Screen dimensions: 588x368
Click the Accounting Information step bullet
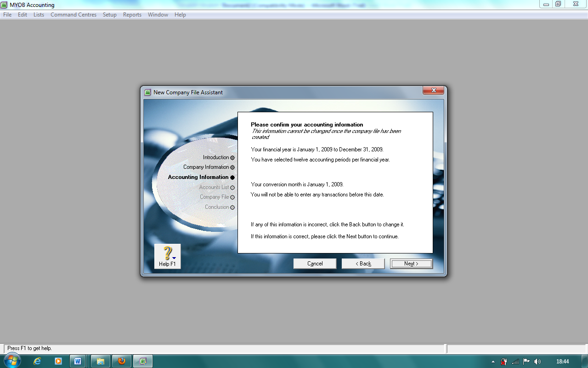pyautogui.click(x=232, y=178)
